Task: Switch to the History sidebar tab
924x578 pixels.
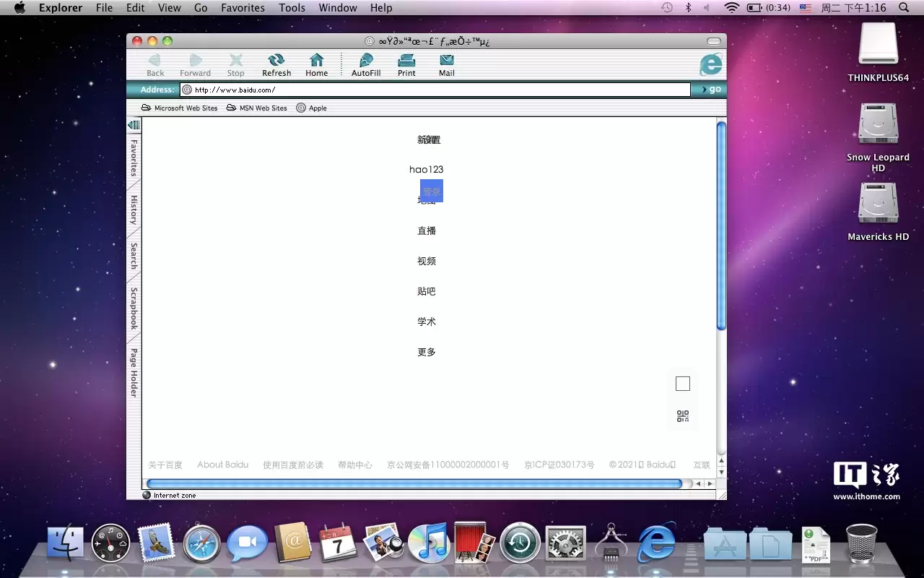Action: (x=134, y=211)
